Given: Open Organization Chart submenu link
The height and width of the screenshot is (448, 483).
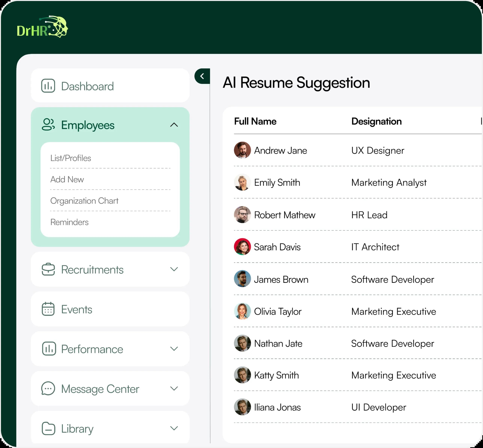Looking at the screenshot, I should pos(84,201).
